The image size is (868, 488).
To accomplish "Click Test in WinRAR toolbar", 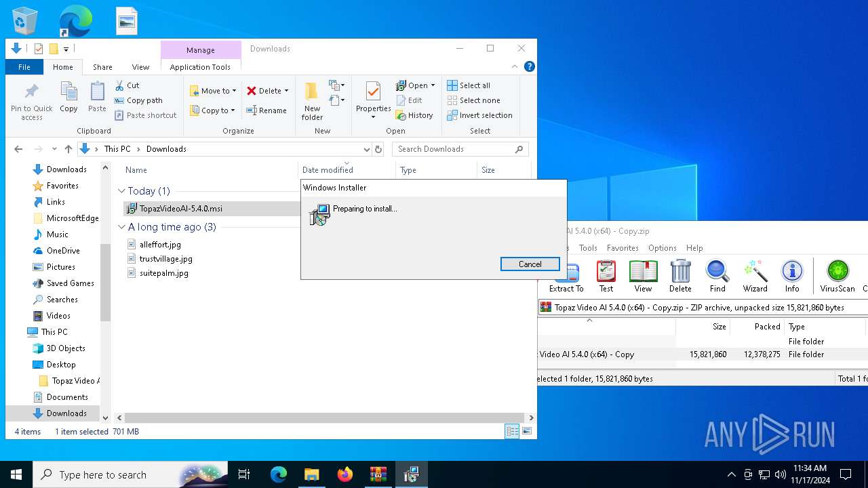I will pyautogui.click(x=606, y=276).
